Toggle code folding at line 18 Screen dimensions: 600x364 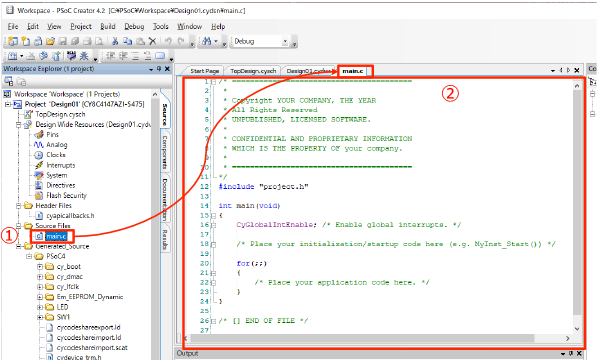click(214, 244)
